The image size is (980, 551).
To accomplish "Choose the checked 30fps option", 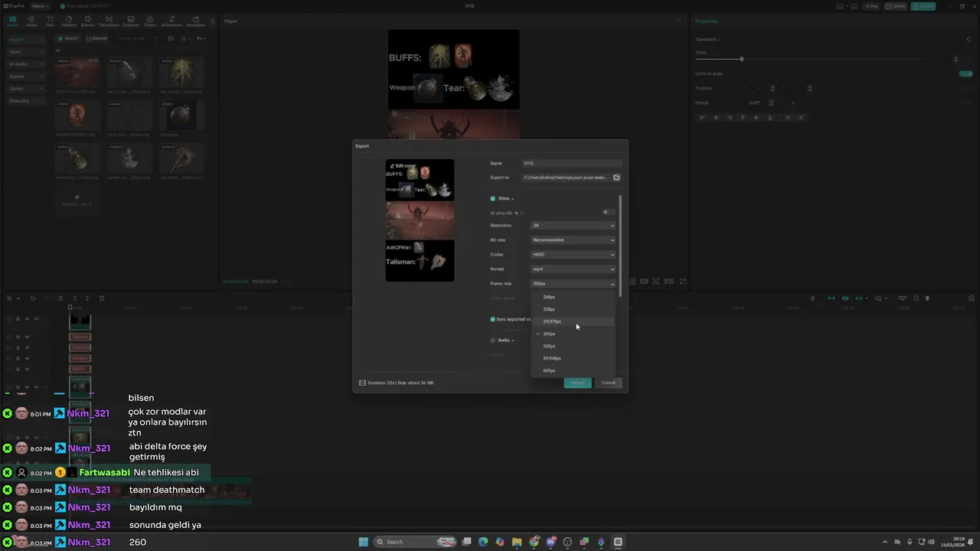I will tap(573, 334).
